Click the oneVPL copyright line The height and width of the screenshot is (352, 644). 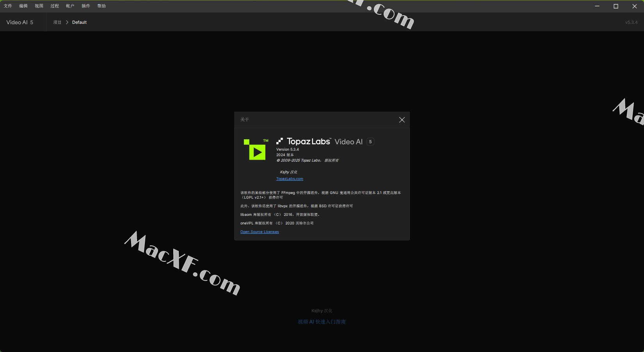click(x=277, y=223)
